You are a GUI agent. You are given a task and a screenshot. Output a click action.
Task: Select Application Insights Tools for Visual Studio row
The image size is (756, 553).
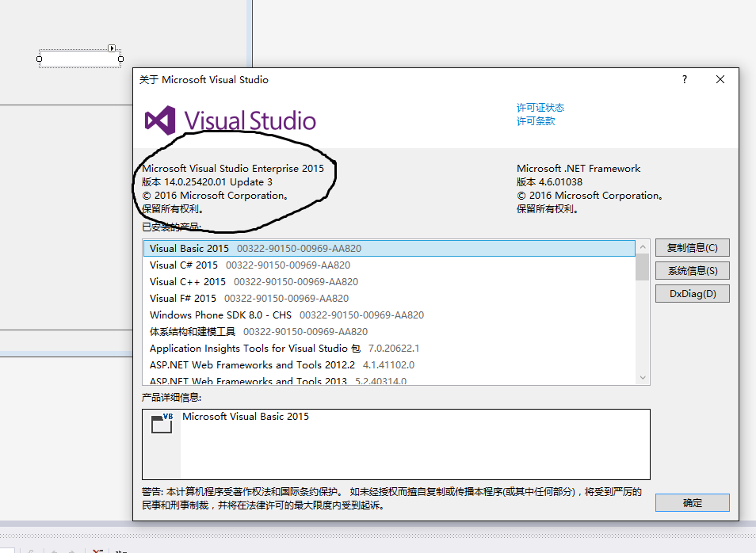pyautogui.click(x=389, y=348)
